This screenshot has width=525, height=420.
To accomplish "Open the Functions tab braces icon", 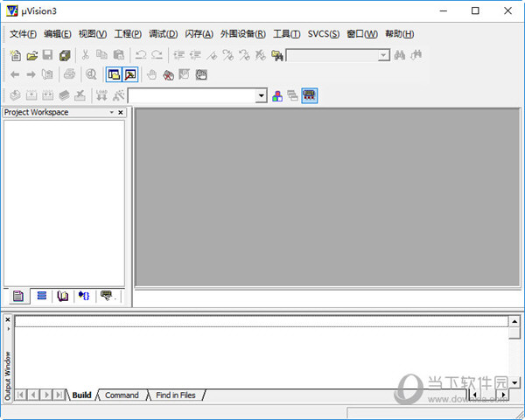I will [x=85, y=297].
